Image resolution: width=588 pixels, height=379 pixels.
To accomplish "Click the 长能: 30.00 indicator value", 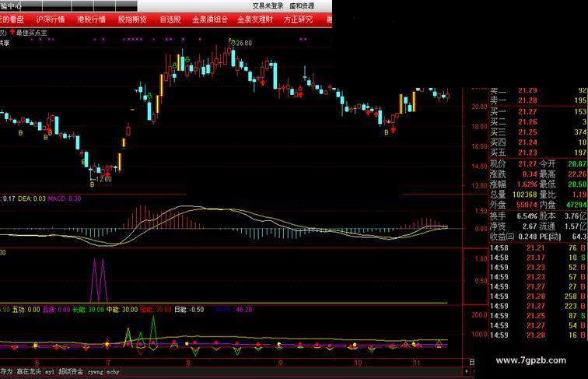I will 88,310.
